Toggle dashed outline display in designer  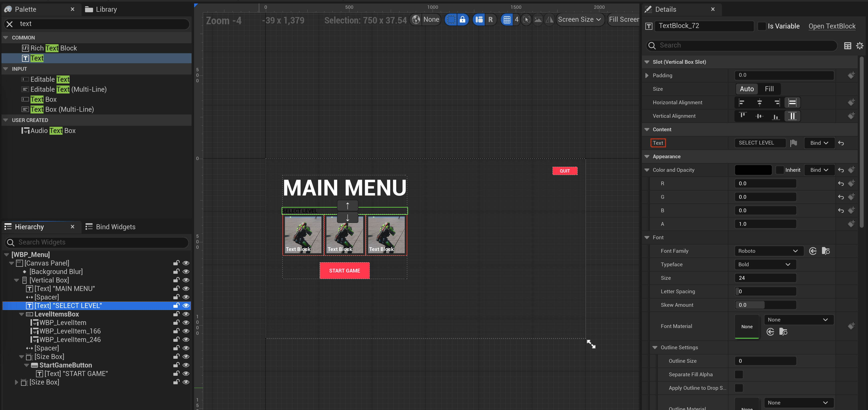click(x=451, y=19)
